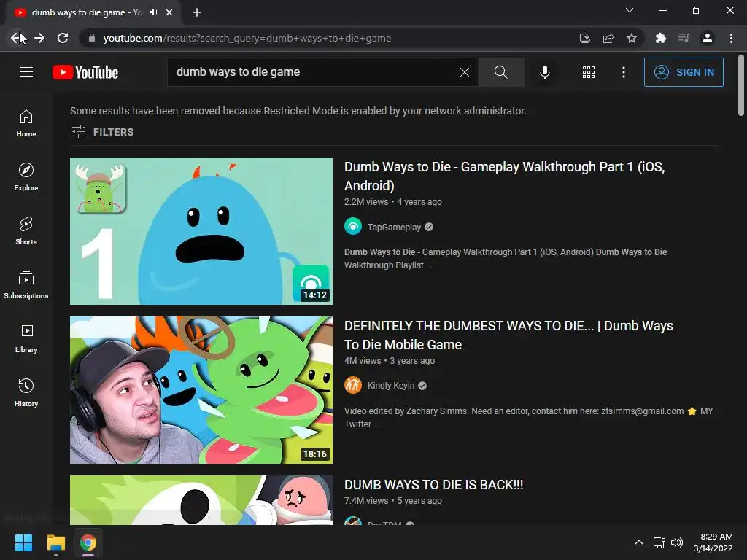Open the network icon in system tray

(x=659, y=542)
